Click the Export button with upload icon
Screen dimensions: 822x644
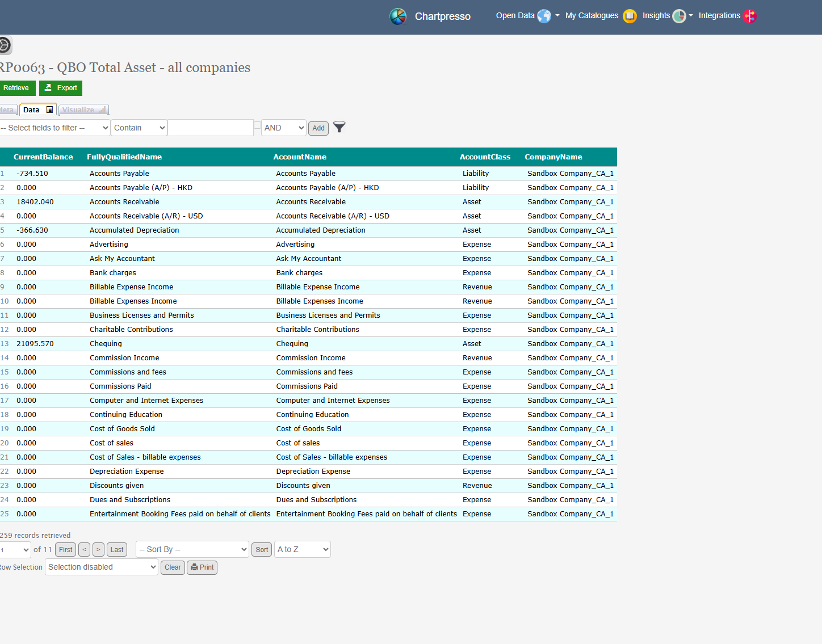pyautogui.click(x=61, y=88)
